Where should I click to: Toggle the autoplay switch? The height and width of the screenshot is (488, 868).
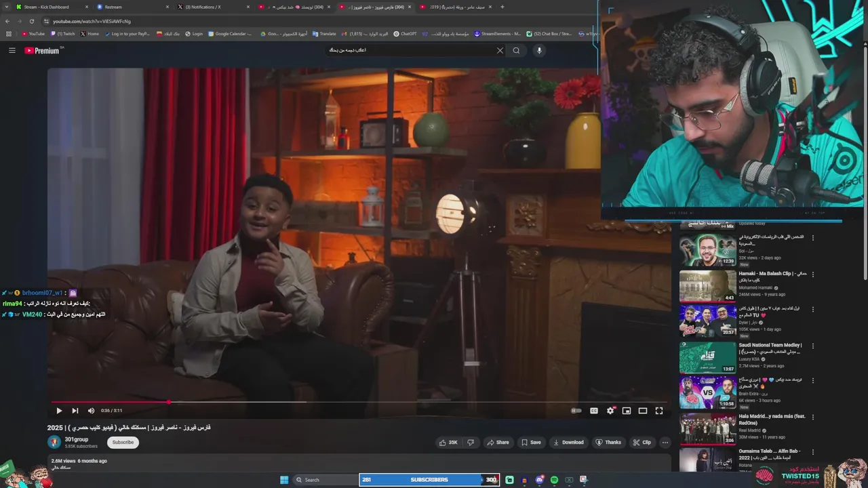[576, 411]
